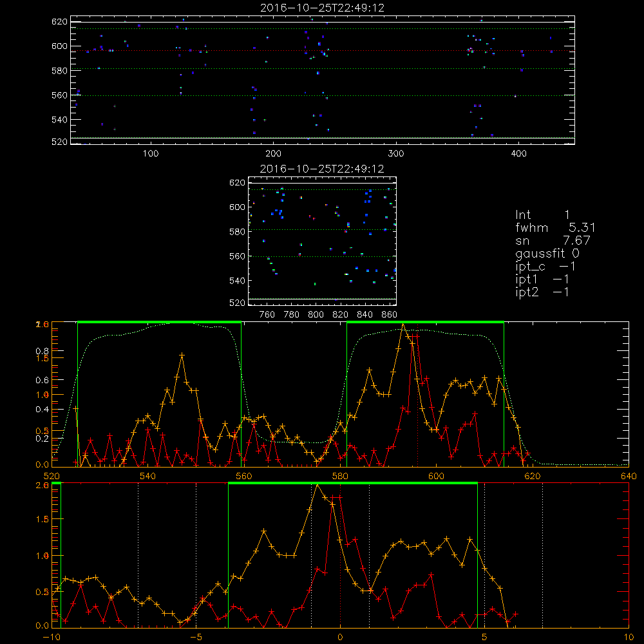Click x-axis label "-5" on bottom plot
This screenshot has height=644, width=644.
tap(196, 638)
